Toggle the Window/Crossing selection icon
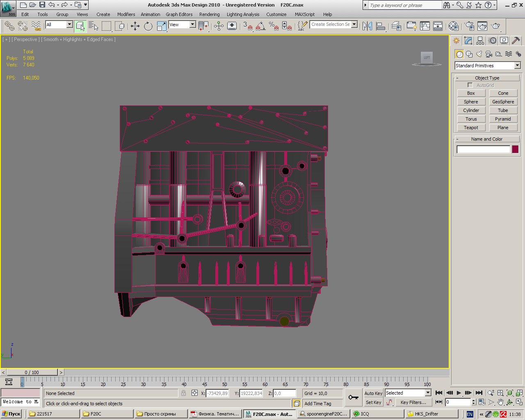This screenshot has height=420, width=525. [x=120, y=26]
